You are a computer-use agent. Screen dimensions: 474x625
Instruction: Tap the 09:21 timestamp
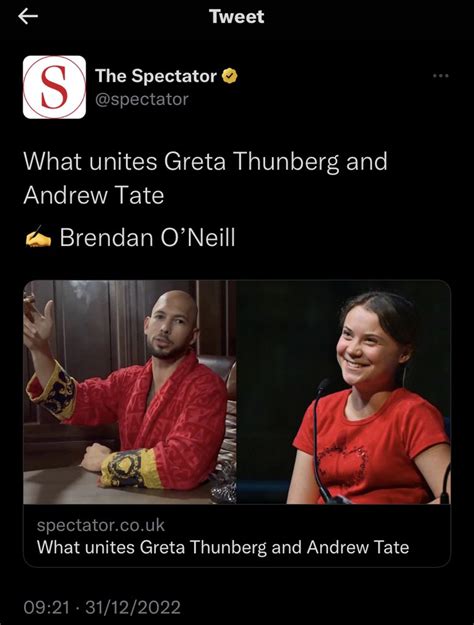pos(46,607)
